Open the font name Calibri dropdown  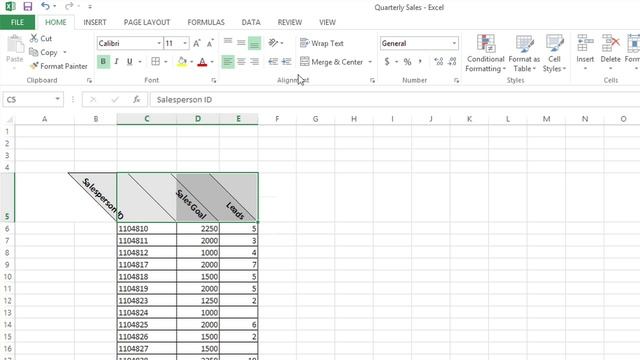[159, 43]
